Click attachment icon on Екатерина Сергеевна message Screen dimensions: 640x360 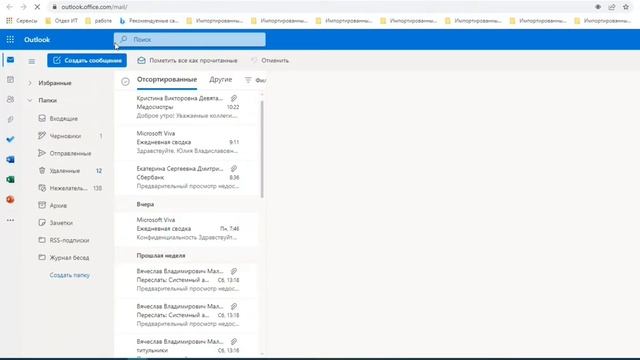point(233,169)
